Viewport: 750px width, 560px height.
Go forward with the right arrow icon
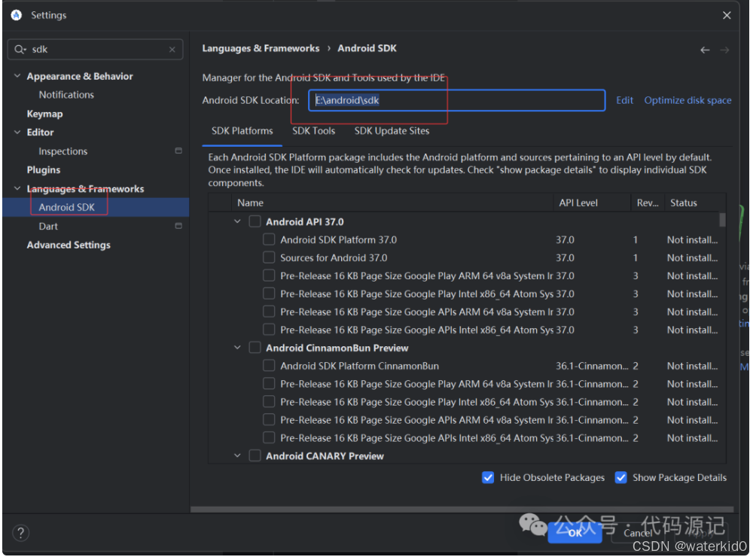(724, 50)
